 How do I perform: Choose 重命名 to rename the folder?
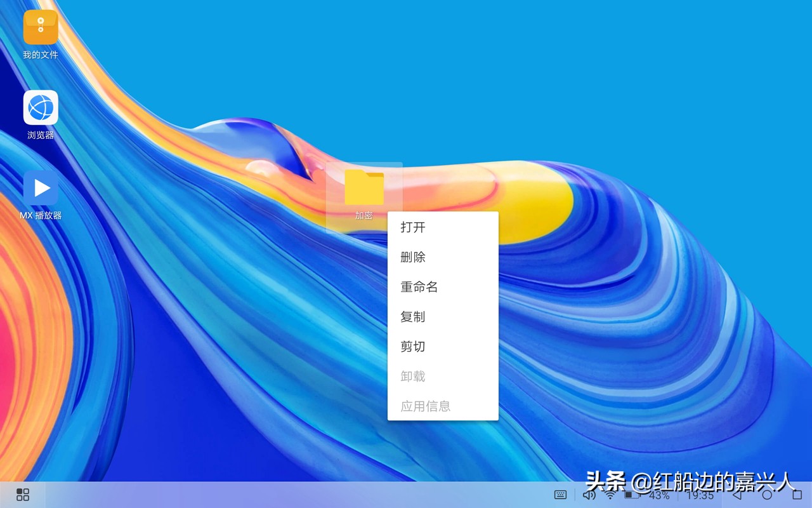pos(419,287)
